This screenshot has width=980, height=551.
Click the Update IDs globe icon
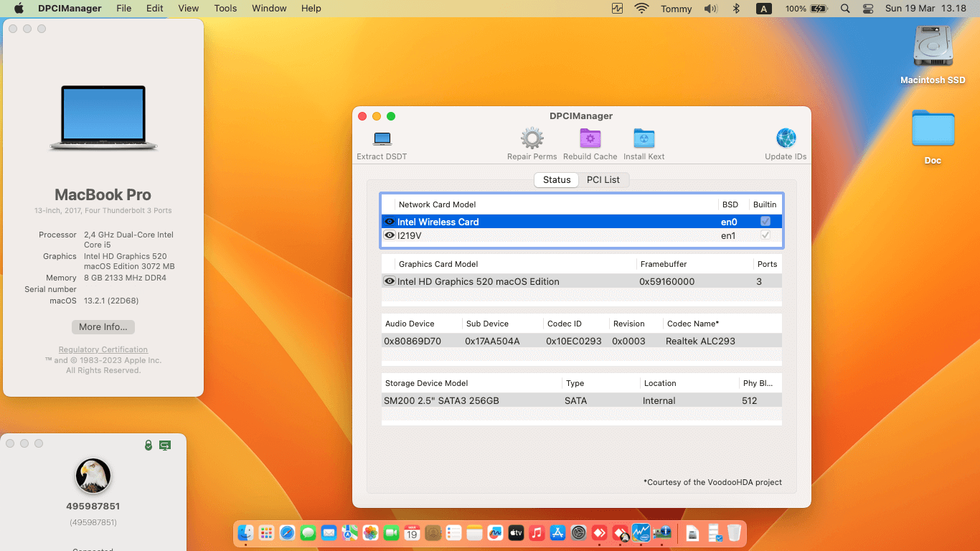tap(786, 139)
